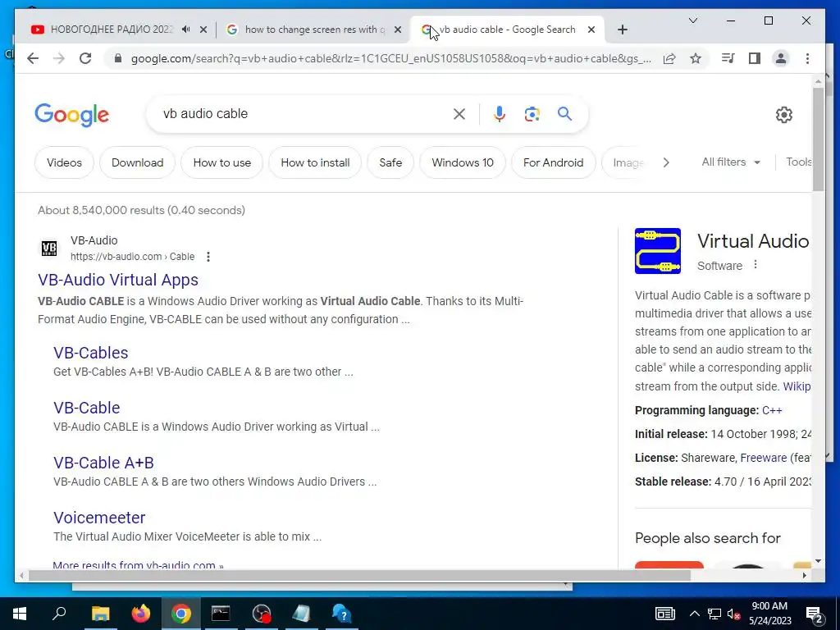
Task: Switch to the YouTube radio tab
Action: (x=111, y=30)
